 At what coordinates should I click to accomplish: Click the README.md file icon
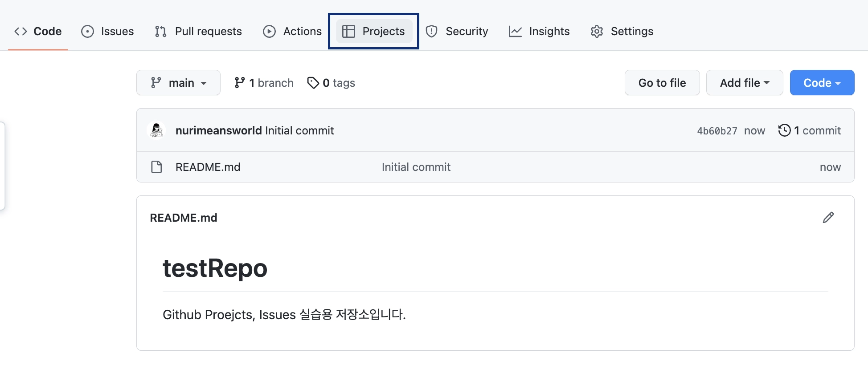[x=156, y=167]
